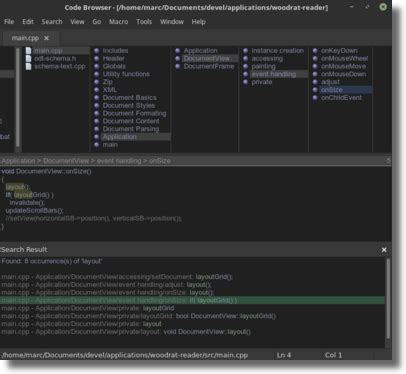Open search result setDocument: layoutGrid();
406x374 pixels.
tap(117, 277)
